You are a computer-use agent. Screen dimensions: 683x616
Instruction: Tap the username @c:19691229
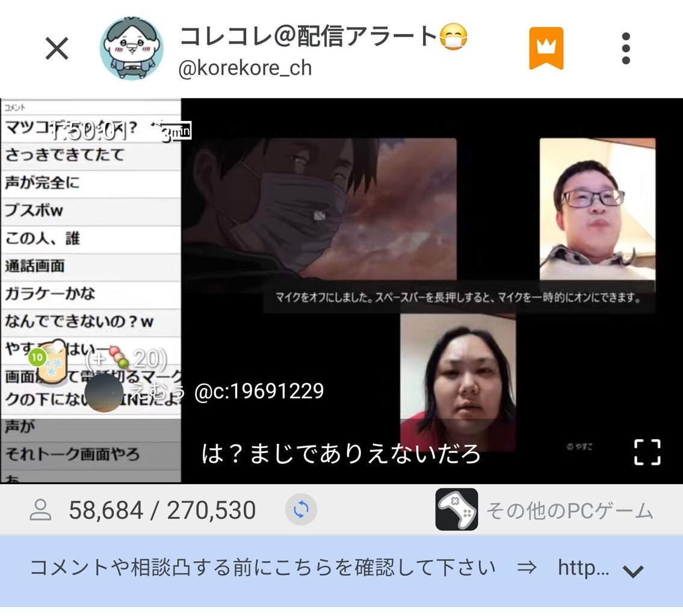259,391
